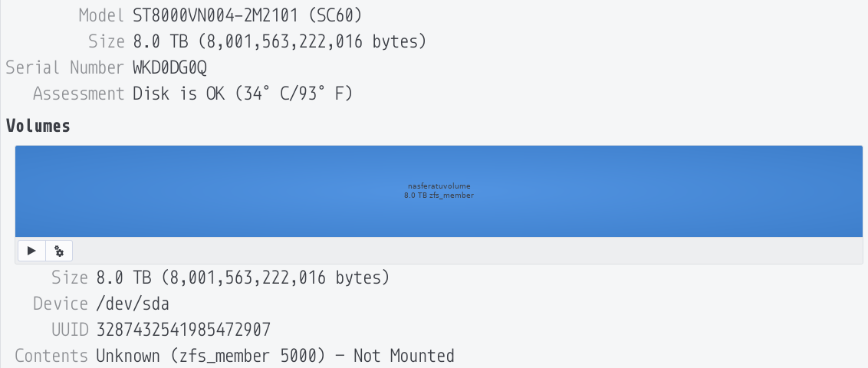Open additional partition options gear icon
868x368 pixels.
(59, 251)
